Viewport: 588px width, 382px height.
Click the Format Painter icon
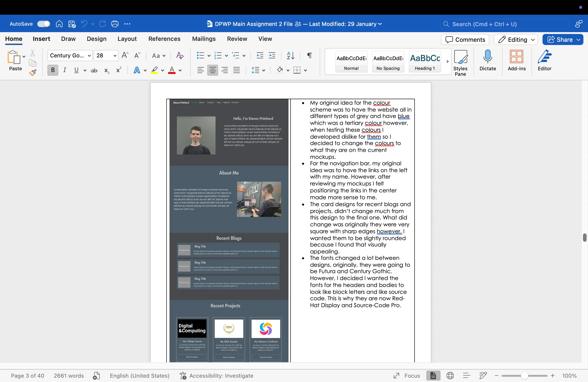[x=32, y=73]
